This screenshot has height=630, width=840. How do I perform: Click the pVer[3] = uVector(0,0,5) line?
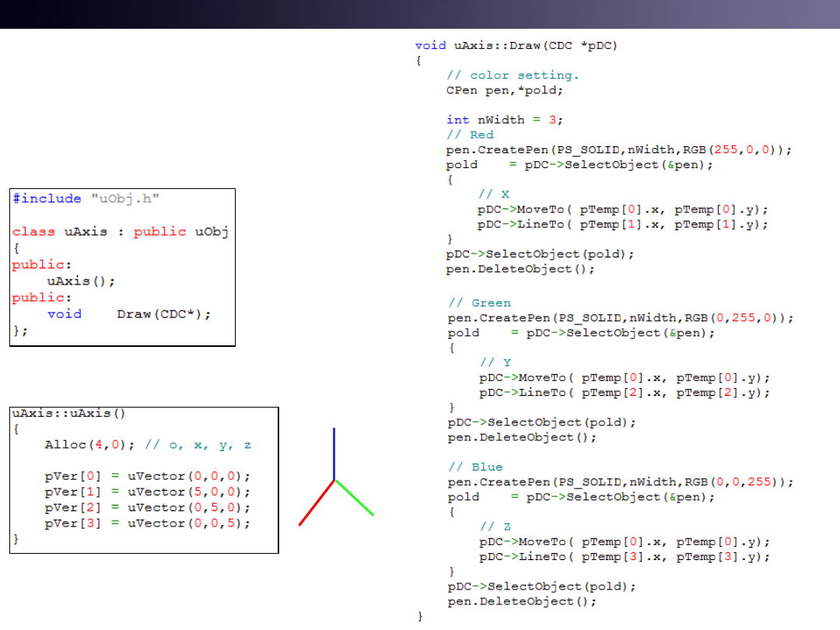click(148, 523)
